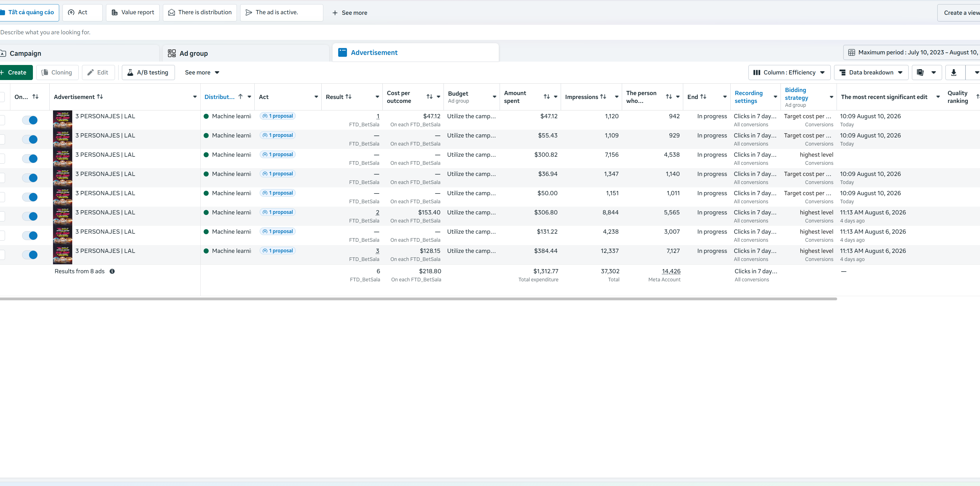Open the Budget column options arrow
Viewport: 980px width, 486px height.
point(495,96)
